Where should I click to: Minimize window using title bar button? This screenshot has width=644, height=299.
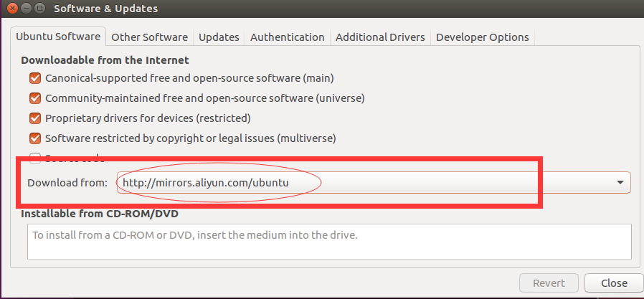coord(27,9)
